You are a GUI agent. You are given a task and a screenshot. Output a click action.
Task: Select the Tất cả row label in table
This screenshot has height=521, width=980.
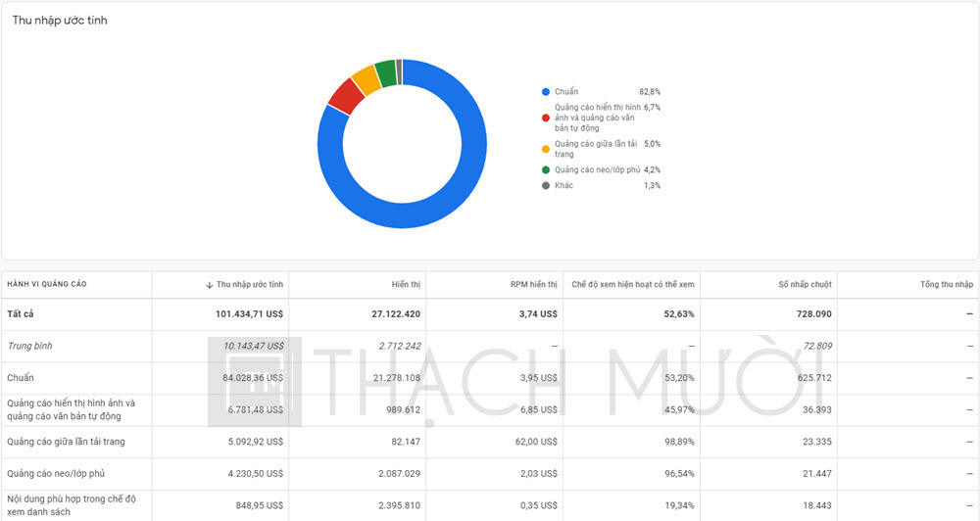pos(21,314)
